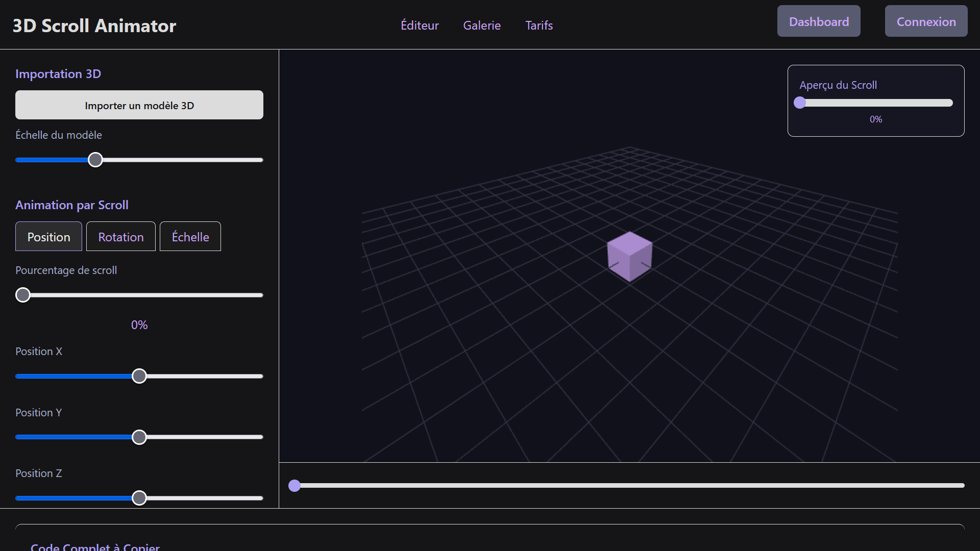Screen dimensions: 980x551
Task: Click the Pourcentage de scroll slider handle
Action: point(22,294)
